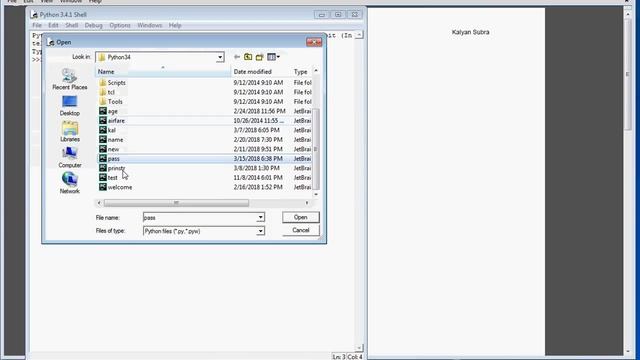Select the Tools folder
The width and height of the screenshot is (640, 360).
coord(111,102)
